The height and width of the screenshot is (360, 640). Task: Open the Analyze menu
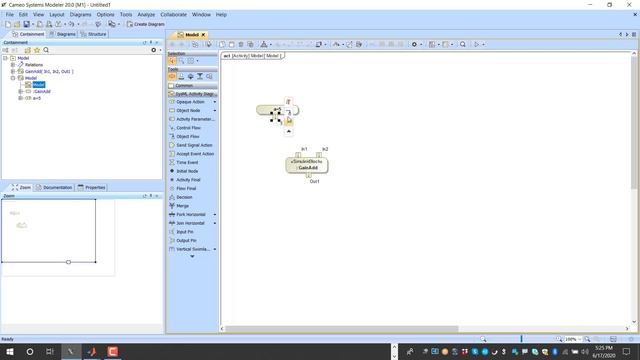click(x=146, y=14)
